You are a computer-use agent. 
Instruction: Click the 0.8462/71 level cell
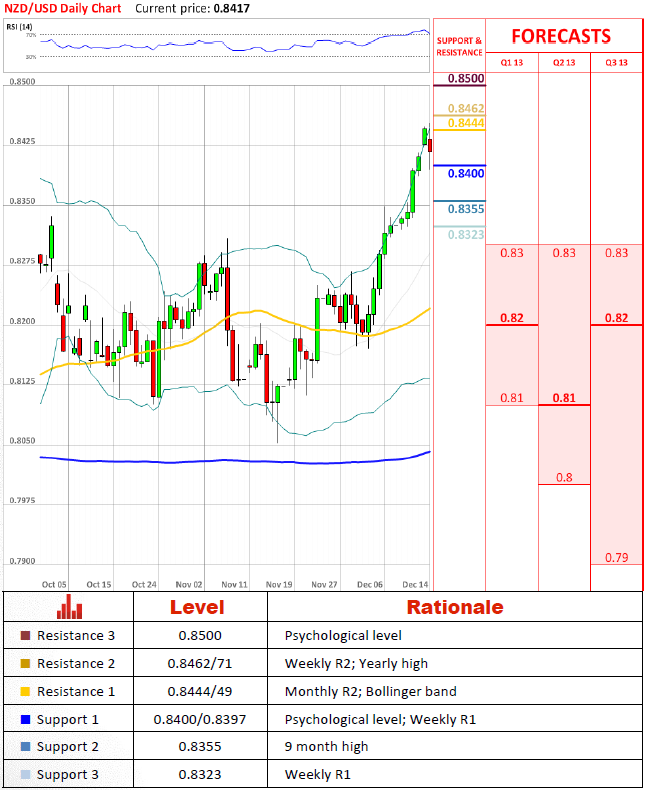[200, 664]
